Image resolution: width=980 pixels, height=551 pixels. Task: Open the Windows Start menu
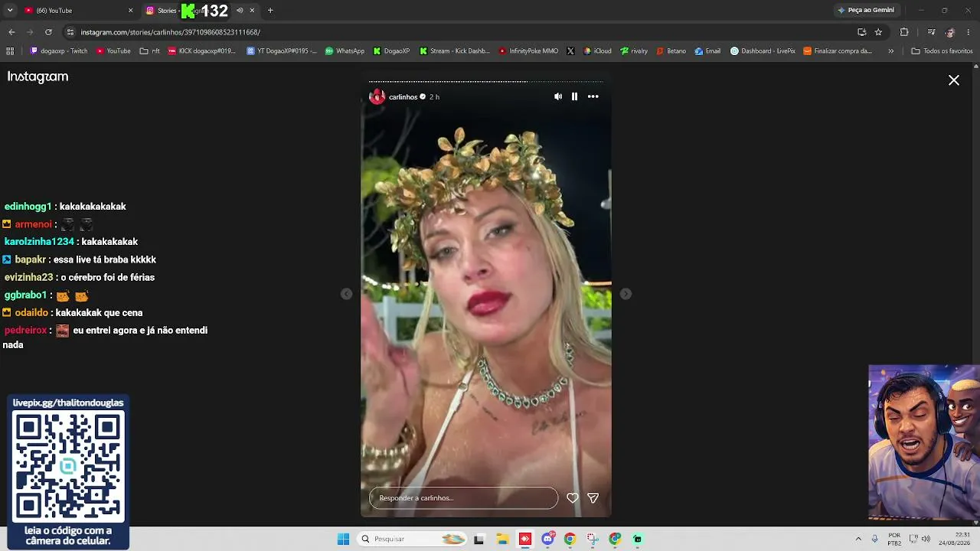(343, 539)
